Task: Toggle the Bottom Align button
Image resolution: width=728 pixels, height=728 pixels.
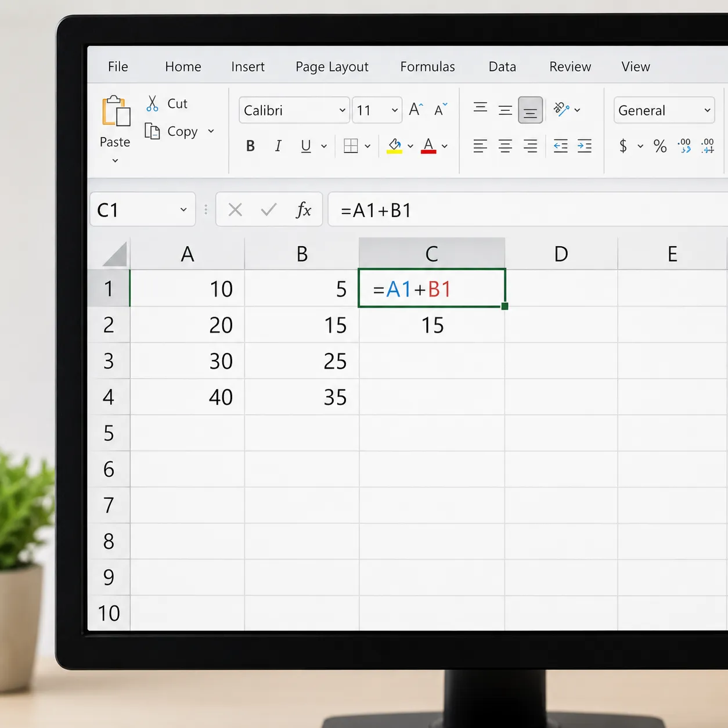Action: point(530,110)
